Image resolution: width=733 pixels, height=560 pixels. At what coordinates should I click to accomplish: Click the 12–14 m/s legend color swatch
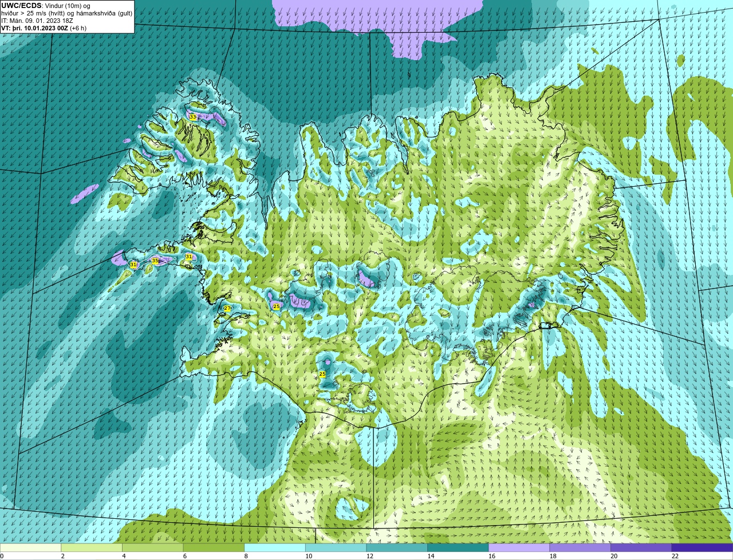point(397,547)
